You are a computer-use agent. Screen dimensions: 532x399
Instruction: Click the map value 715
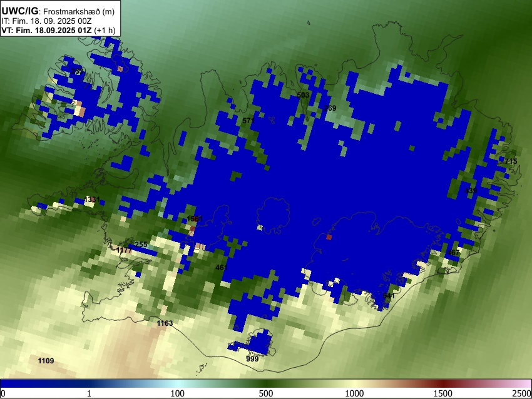[511, 161]
